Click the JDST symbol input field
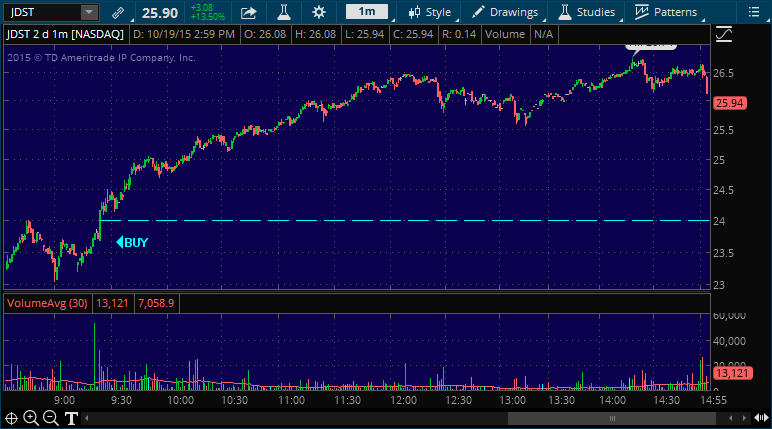The height and width of the screenshot is (429, 772). [43, 12]
